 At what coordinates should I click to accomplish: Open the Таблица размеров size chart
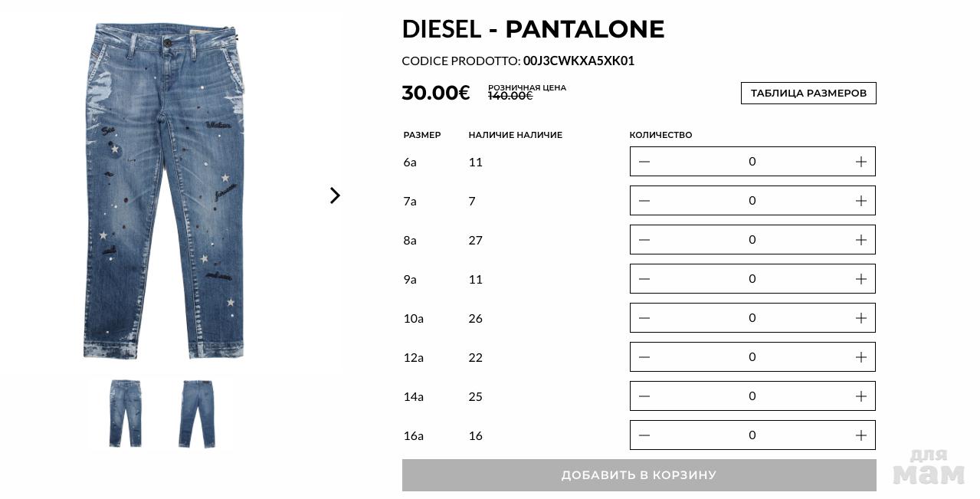808,93
